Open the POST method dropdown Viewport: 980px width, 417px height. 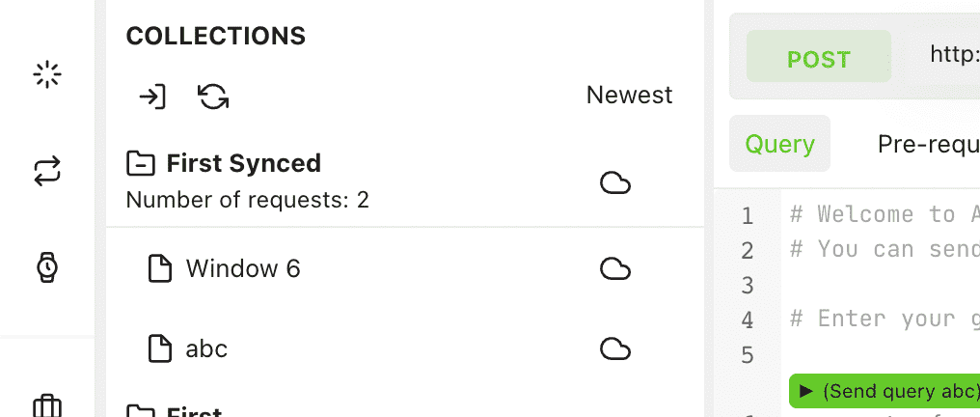point(818,59)
